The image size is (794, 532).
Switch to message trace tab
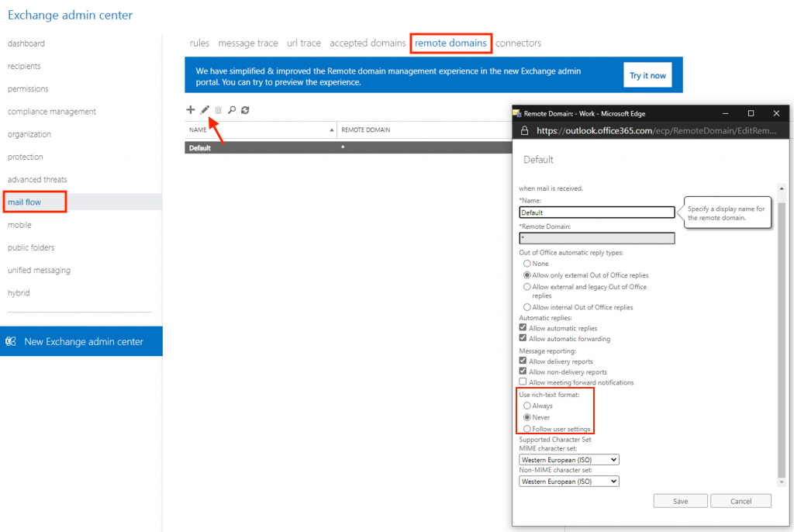click(248, 43)
